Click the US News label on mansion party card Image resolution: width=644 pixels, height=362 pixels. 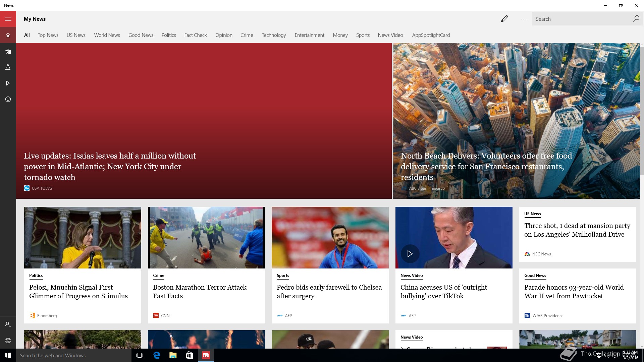tap(533, 214)
